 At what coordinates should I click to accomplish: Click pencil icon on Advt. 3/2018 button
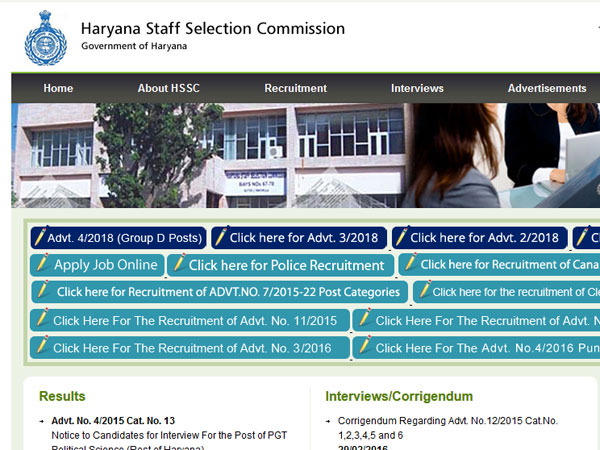[x=221, y=236]
